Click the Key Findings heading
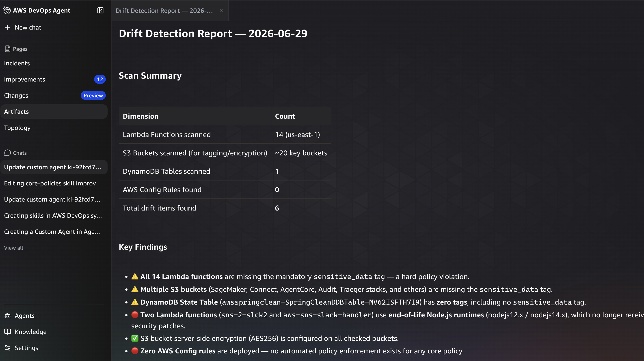Image resolution: width=644 pixels, height=361 pixels. pos(143,247)
